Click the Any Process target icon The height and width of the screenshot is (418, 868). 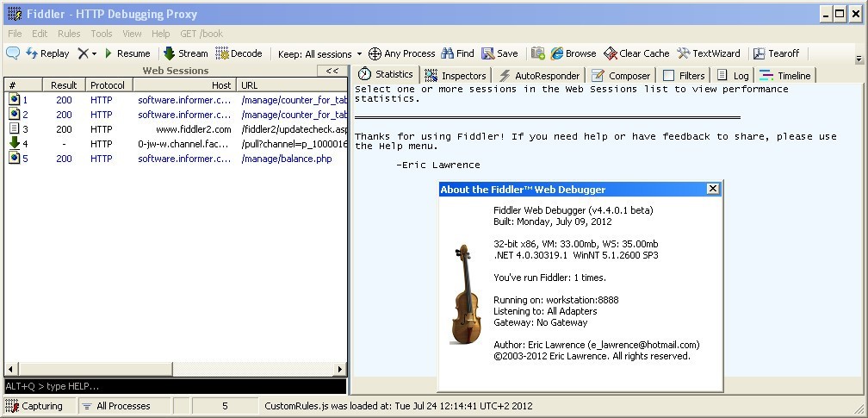[375, 53]
